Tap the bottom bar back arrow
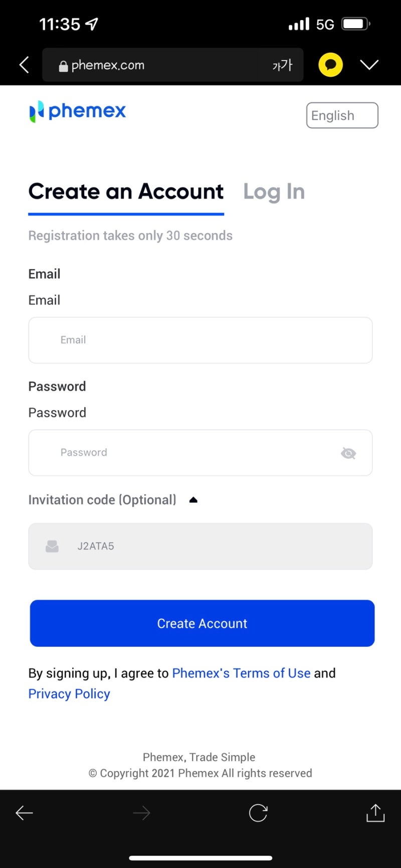 24,813
